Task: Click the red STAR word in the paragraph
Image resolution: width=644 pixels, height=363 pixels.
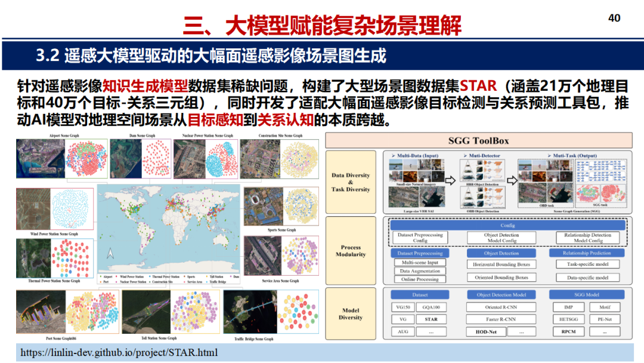Action: pyautogui.click(x=478, y=85)
